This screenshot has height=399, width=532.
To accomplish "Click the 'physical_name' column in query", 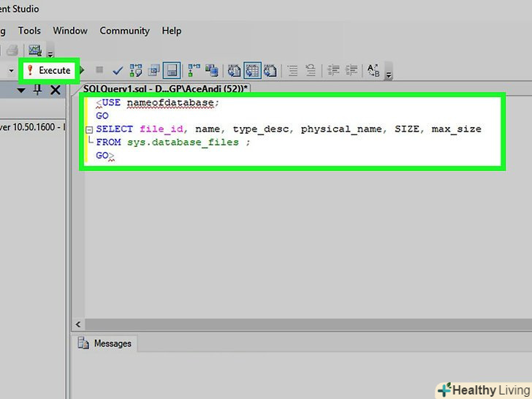I will coord(341,129).
